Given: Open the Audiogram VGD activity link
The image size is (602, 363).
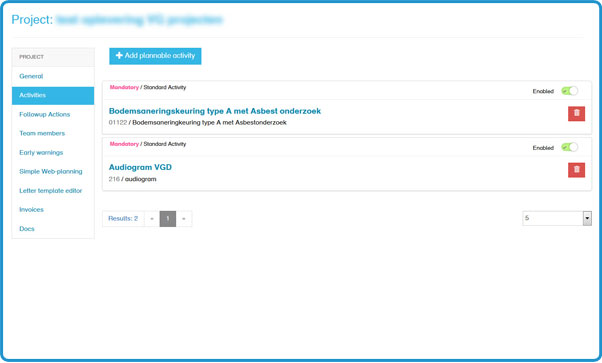Looking at the screenshot, I should [x=140, y=167].
